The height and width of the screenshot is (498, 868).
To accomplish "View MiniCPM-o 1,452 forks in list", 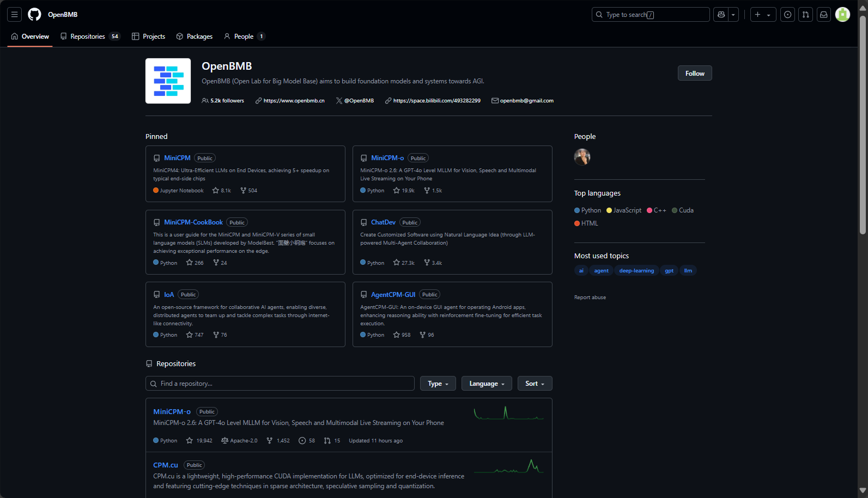I will tap(278, 441).
